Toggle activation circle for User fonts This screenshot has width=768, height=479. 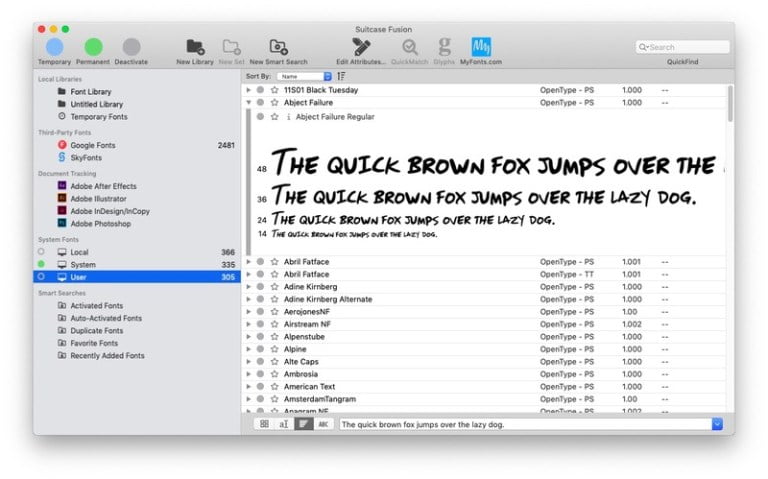(x=41, y=277)
